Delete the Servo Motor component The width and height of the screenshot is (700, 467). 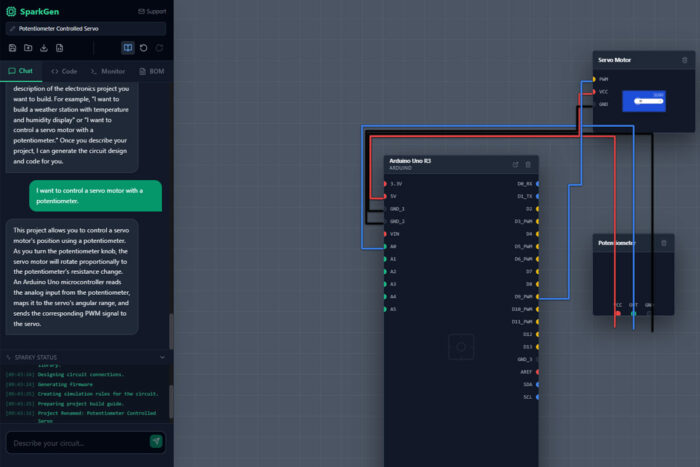pos(684,60)
